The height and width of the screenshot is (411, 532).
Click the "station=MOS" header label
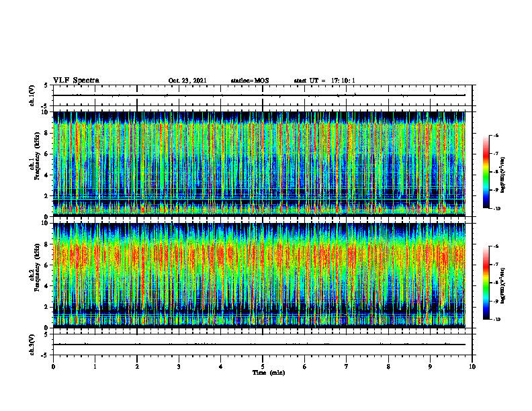pos(250,81)
